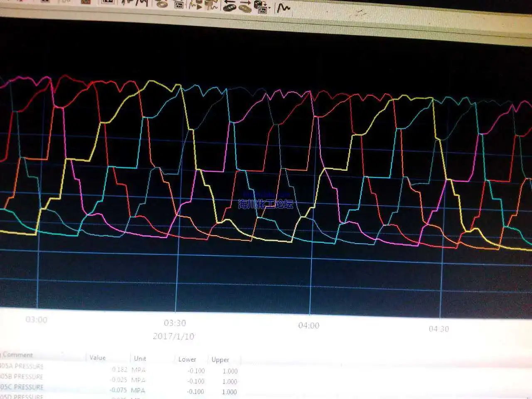Image resolution: width=532 pixels, height=399 pixels.
Task: Click the small trend window toolbar icon
Action: coord(179,5)
